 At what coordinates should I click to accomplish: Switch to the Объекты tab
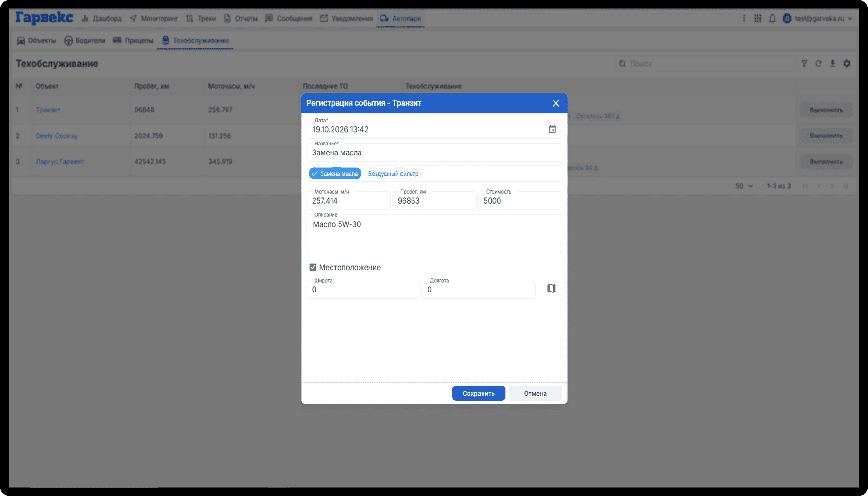pyautogui.click(x=37, y=40)
